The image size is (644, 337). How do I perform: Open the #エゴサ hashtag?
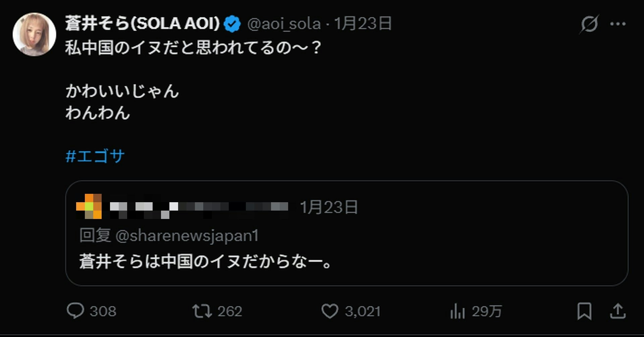(95, 156)
